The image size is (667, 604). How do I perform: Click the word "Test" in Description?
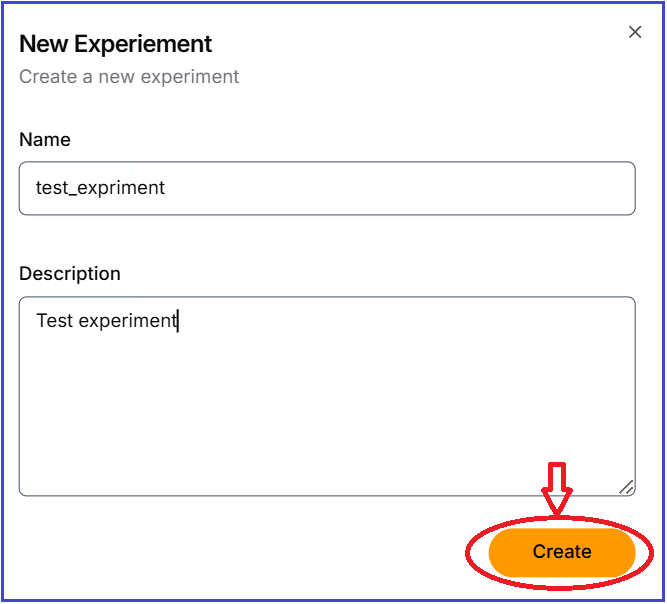coord(54,321)
